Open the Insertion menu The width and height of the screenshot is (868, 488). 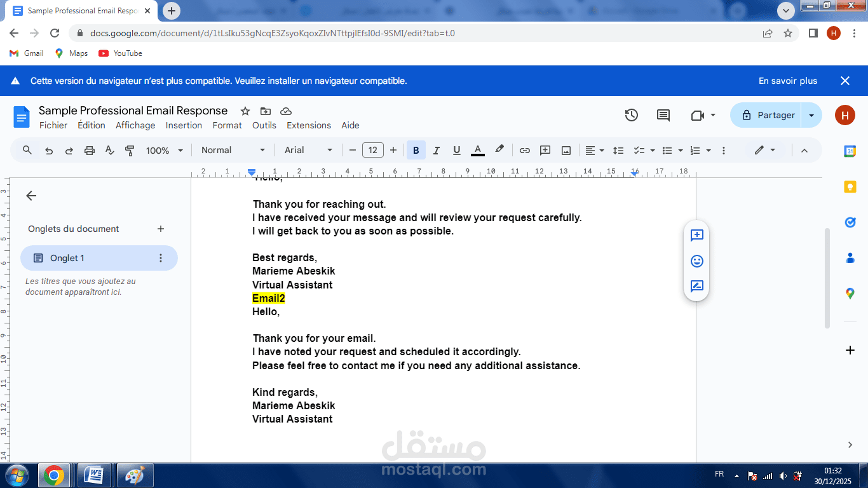pos(184,125)
